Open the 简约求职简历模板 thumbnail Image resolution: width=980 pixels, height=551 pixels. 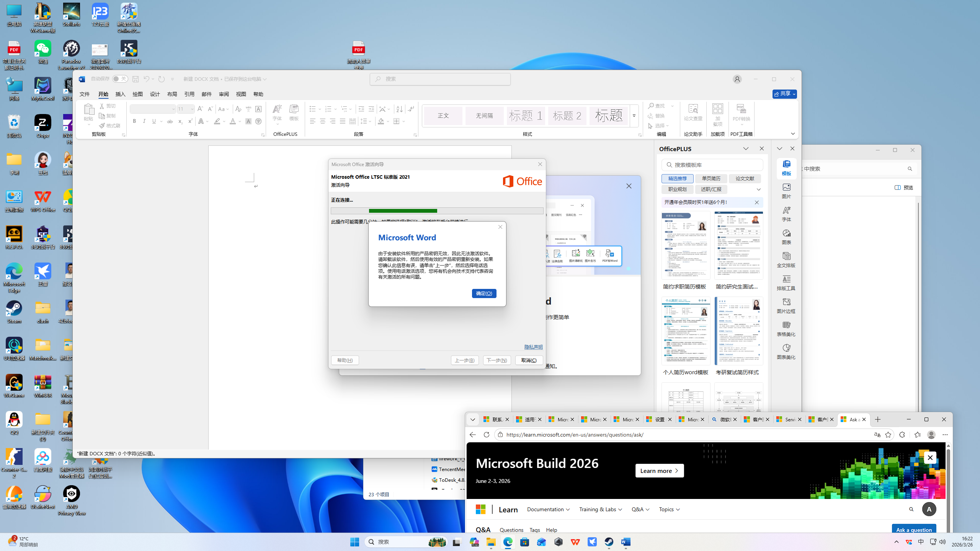[x=685, y=246]
